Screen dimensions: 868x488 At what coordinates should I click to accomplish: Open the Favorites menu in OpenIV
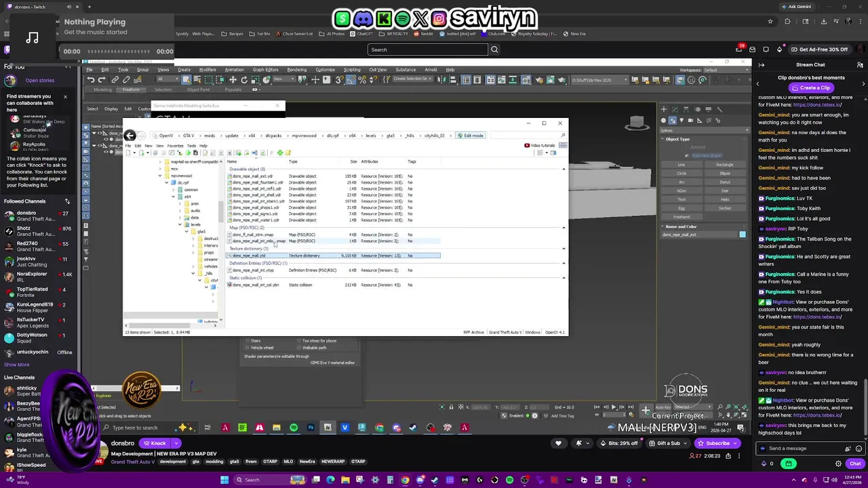pos(175,146)
